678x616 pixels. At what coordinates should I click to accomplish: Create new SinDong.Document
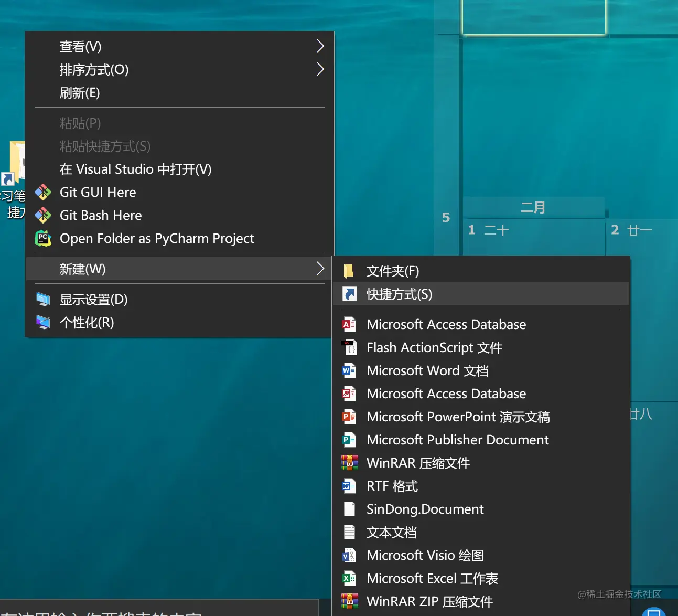(x=481, y=509)
